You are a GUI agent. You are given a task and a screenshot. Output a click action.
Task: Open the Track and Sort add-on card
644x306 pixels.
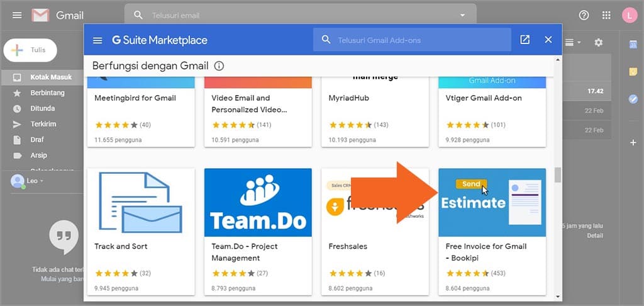pyautogui.click(x=141, y=232)
